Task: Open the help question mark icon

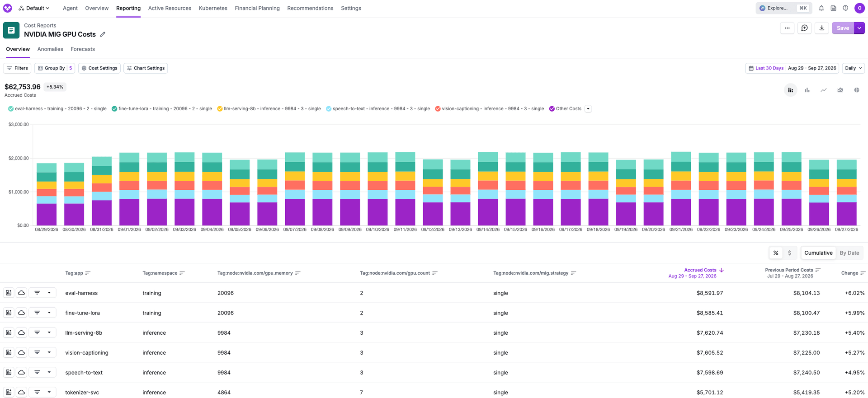Action: pos(845,8)
